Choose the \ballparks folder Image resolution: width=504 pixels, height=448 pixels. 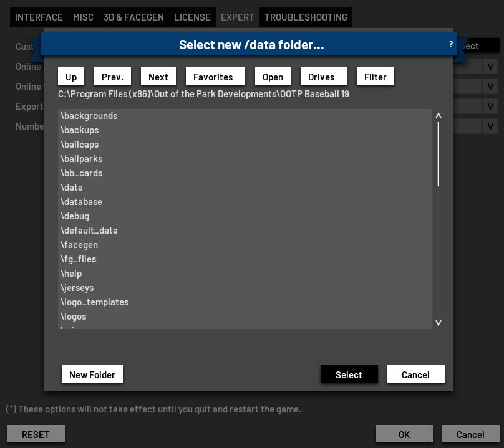click(82, 159)
